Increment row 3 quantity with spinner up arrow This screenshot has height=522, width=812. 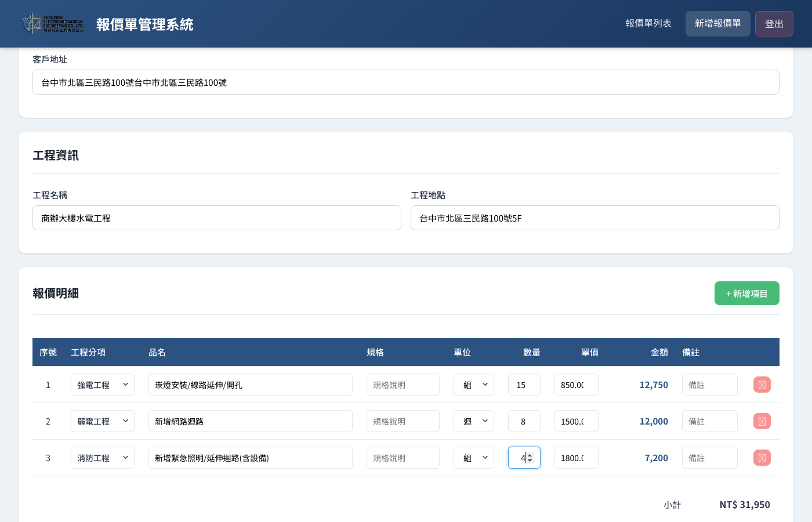tap(530, 455)
